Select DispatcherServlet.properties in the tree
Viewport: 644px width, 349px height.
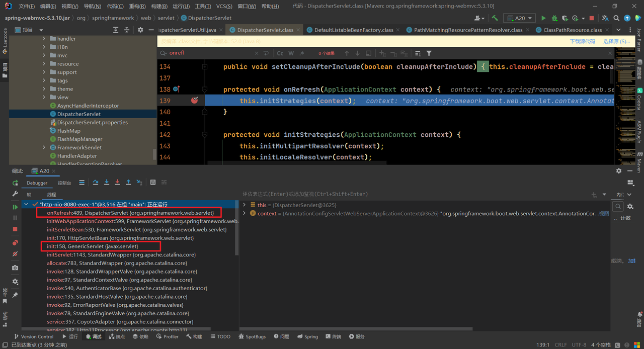(93, 122)
